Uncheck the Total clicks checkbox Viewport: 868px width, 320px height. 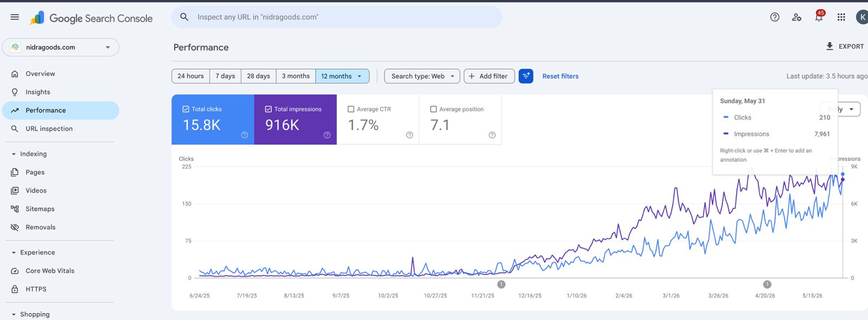(x=186, y=109)
